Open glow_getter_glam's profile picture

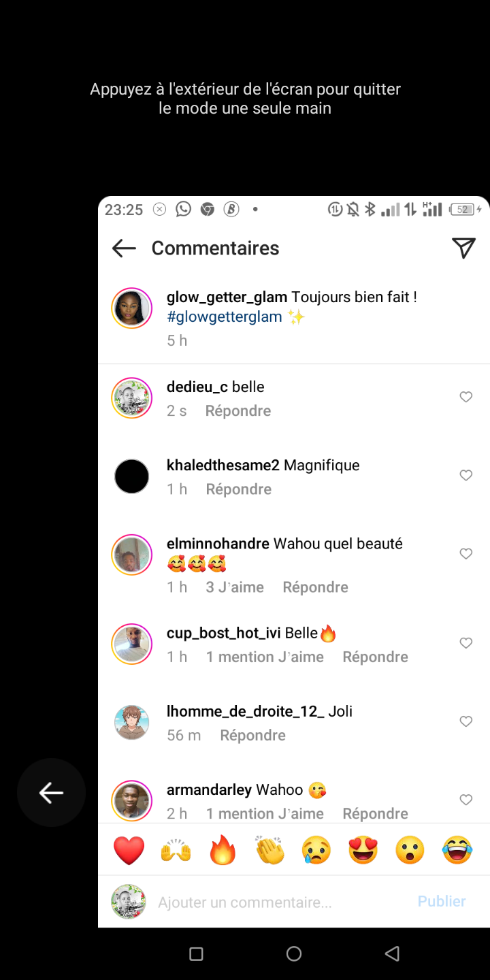pyautogui.click(x=131, y=308)
